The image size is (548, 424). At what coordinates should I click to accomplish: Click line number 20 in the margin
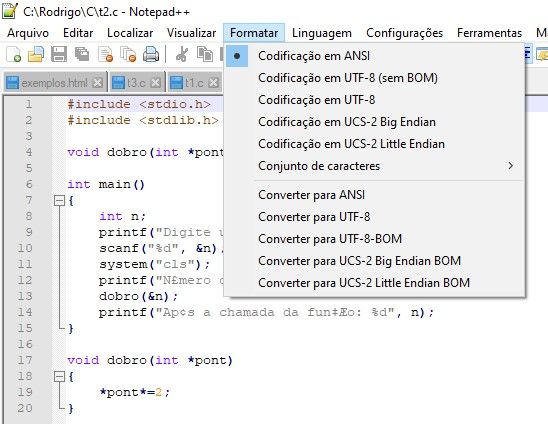pyautogui.click(x=25, y=408)
